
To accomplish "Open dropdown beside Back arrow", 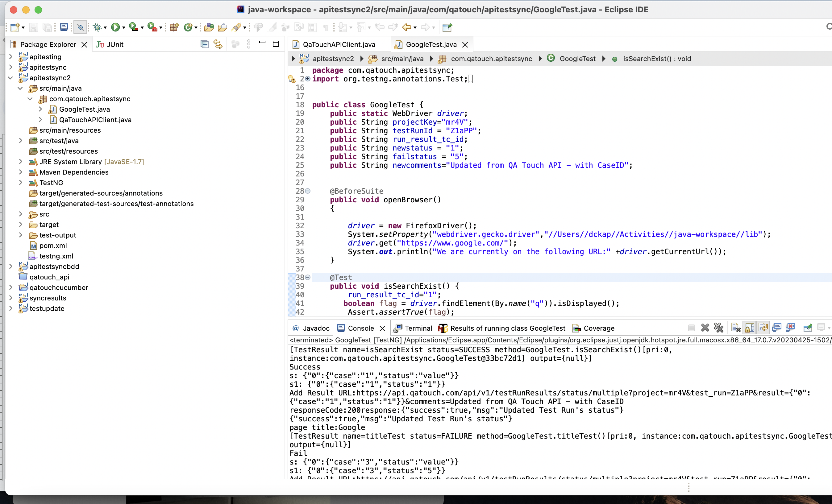I will 415,28.
